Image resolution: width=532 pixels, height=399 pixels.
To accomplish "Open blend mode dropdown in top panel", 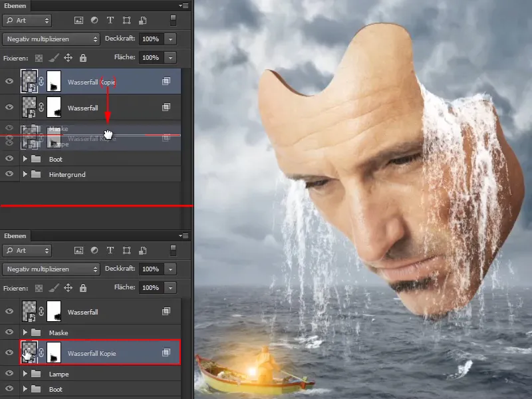I will click(51, 39).
